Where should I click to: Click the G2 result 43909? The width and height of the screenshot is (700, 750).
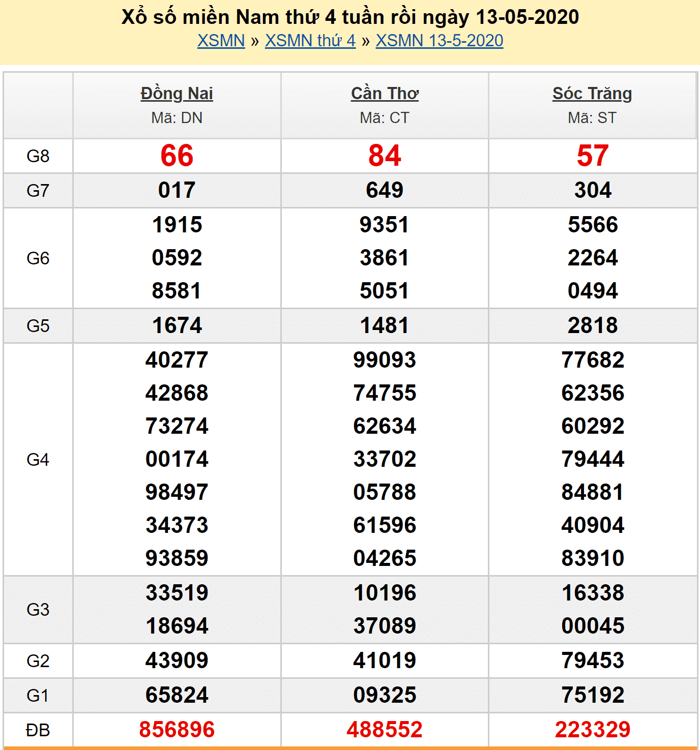point(177,661)
